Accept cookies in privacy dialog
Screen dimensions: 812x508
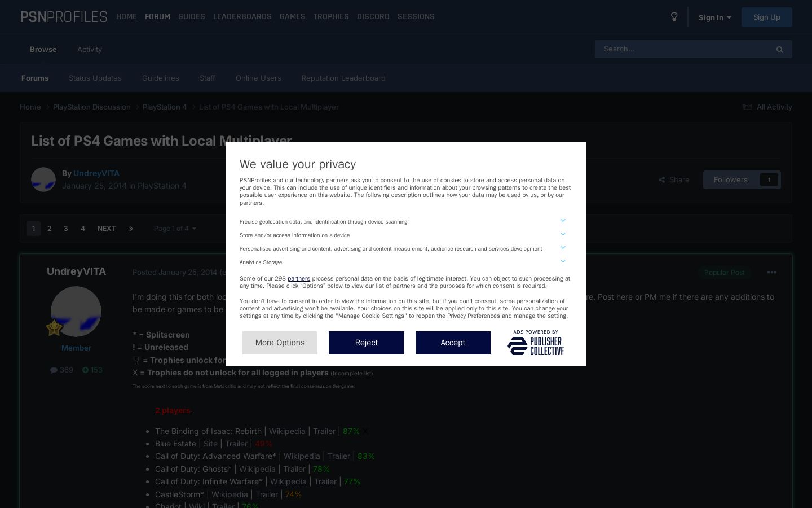[x=453, y=343]
